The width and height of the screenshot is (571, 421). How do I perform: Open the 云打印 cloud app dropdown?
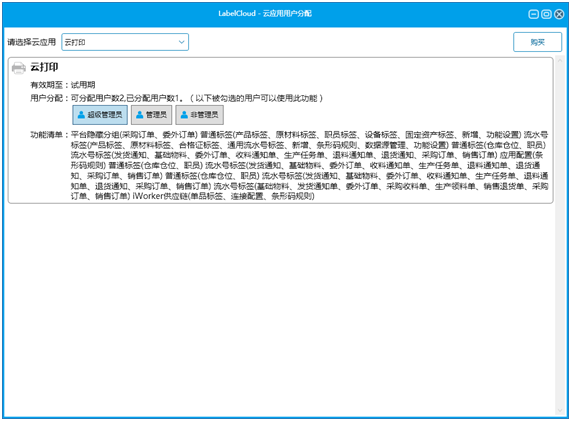click(x=125, y=42)
